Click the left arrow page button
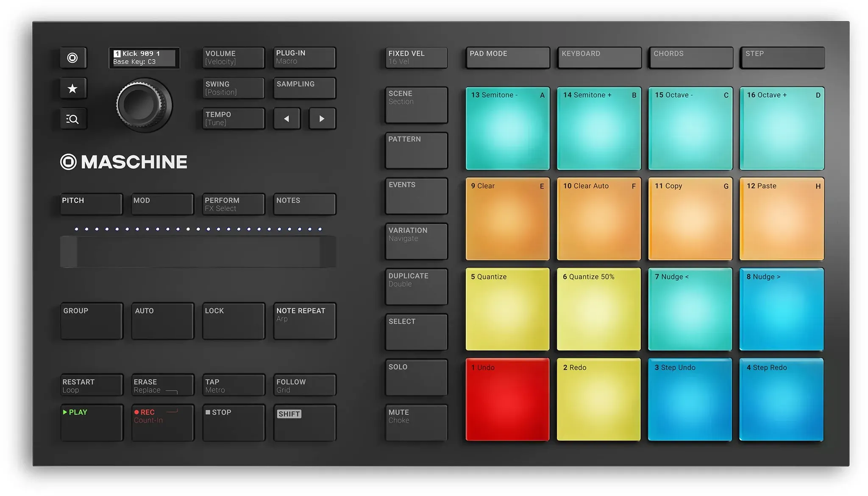The image size is (868, 496). coord(287,119)
